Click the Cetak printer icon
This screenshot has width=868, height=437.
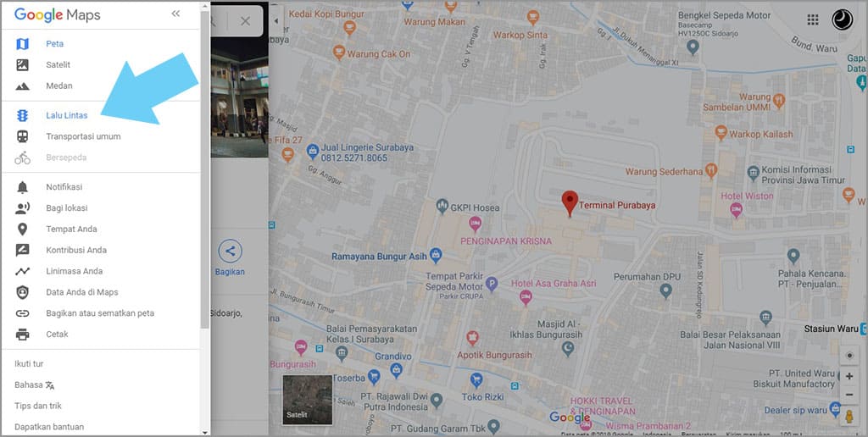point(23,335)
